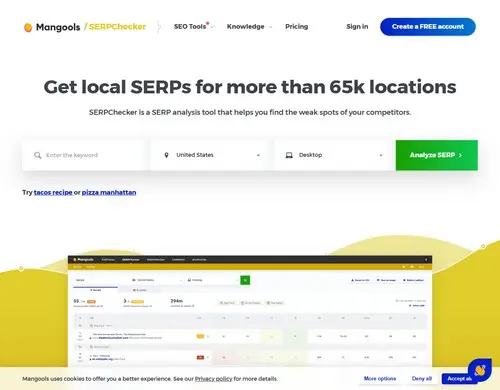Screen dimensions: 500x390
Task: Accept all cookies
Action: (457, 379)
